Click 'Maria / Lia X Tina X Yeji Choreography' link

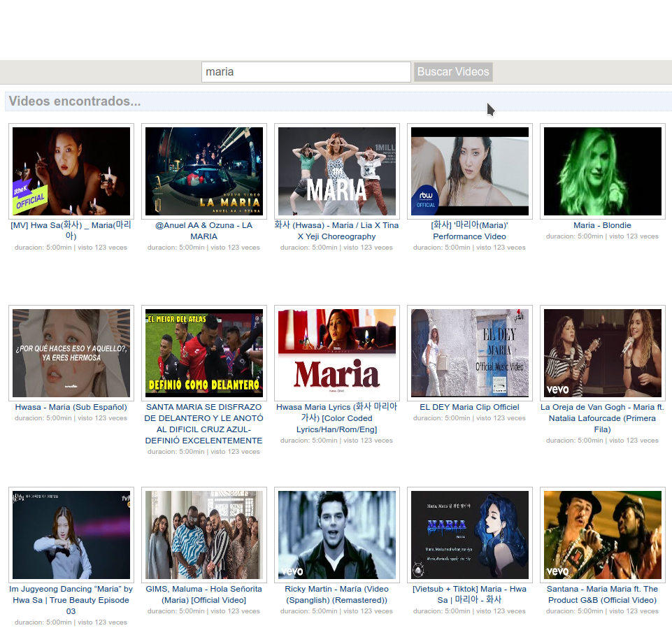tap(337, 231)
